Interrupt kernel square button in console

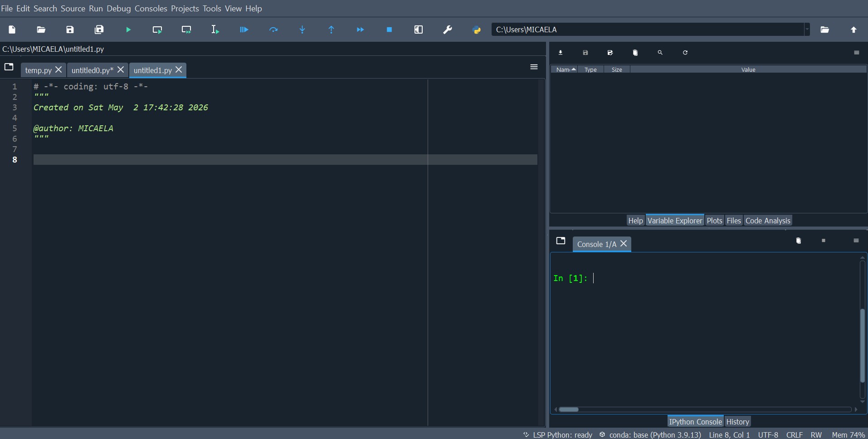[x=824, y=241]
